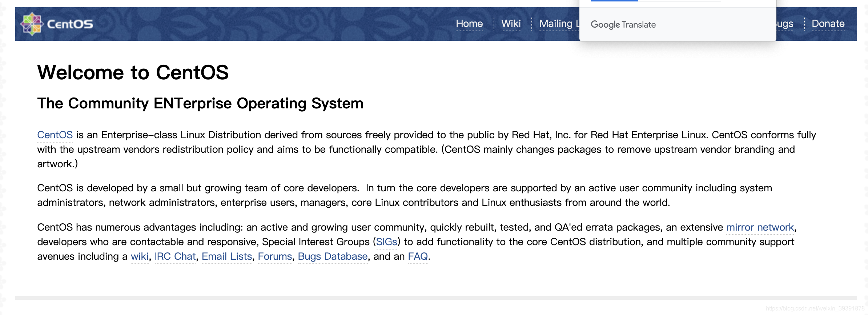Open the IRC Chat link
The image size is (868, 315).
tap(175, 256)
